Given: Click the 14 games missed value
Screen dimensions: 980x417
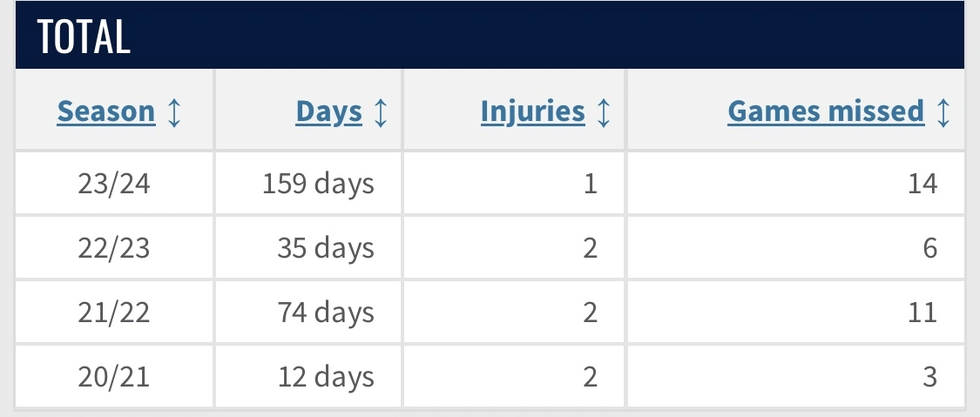Looking at the screenshot, I should pos(921,185).
